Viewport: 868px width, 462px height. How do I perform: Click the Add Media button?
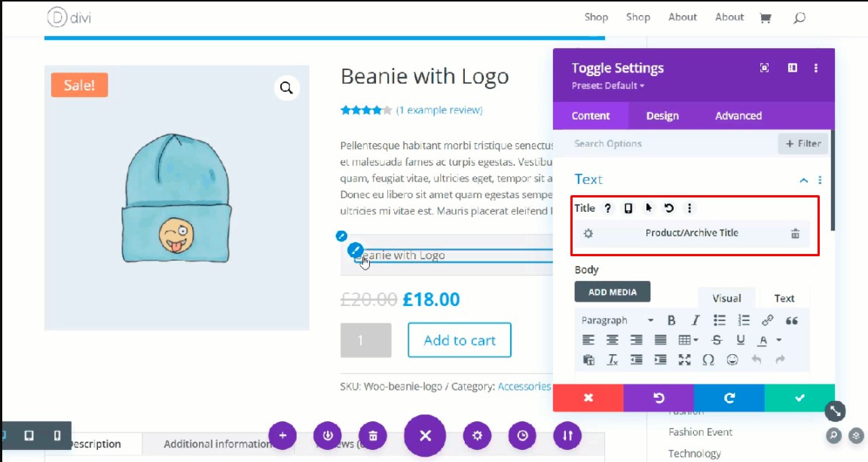pyautogui.click(x=612, y=292)
